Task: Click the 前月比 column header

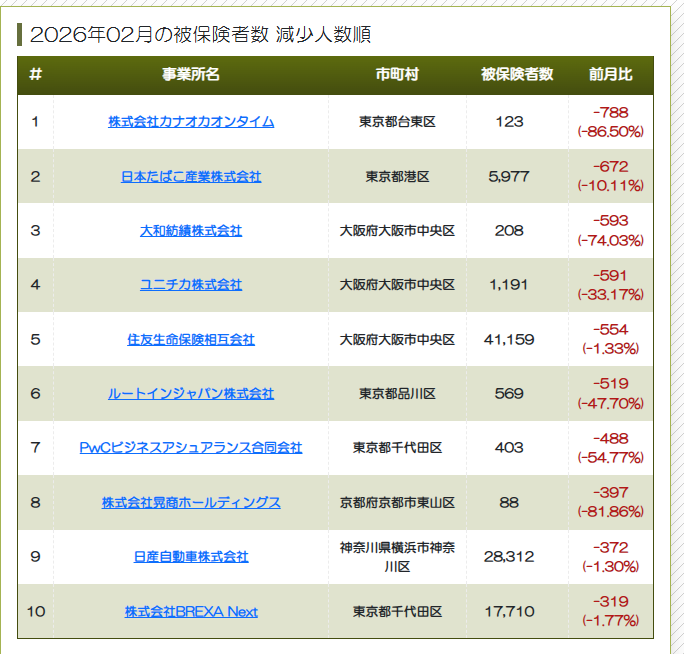Action: click(611, 75)
